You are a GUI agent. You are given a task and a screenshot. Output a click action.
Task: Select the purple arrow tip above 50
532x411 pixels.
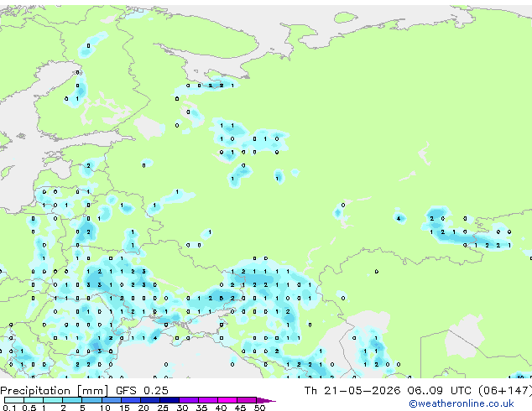tap(266, 400)
